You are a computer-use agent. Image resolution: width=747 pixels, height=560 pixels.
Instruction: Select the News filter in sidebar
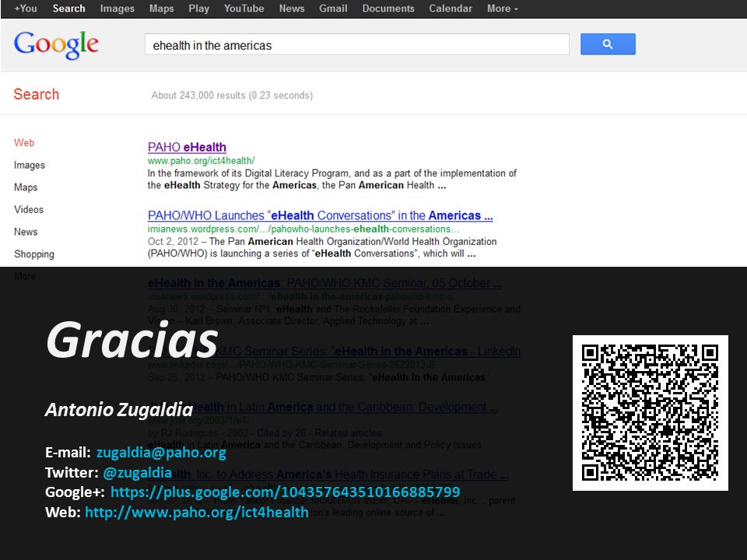pos(26,232)
